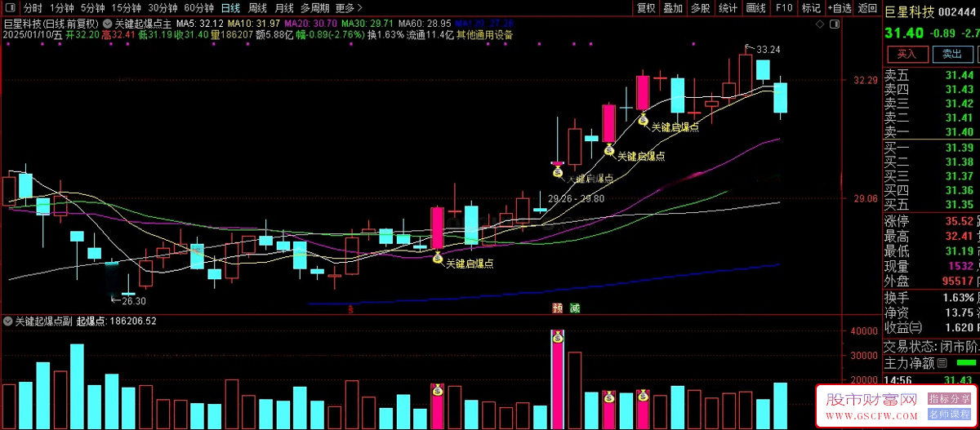Open the 多周期 multi-period view
Screen dimensions: 980x430
coord(314,8)
